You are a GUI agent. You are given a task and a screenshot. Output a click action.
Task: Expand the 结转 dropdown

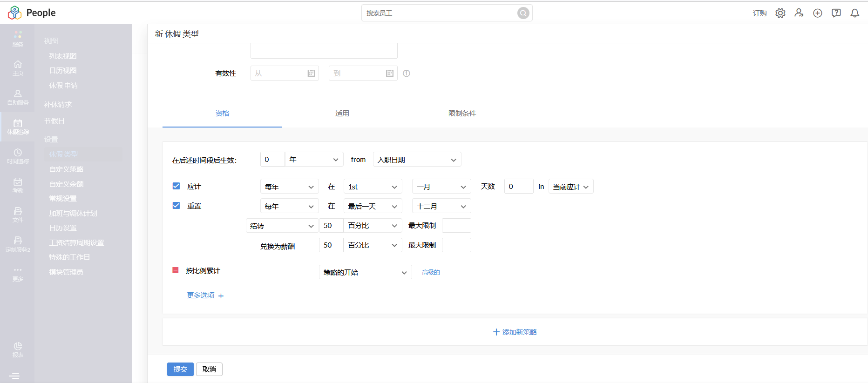[282, 226]
